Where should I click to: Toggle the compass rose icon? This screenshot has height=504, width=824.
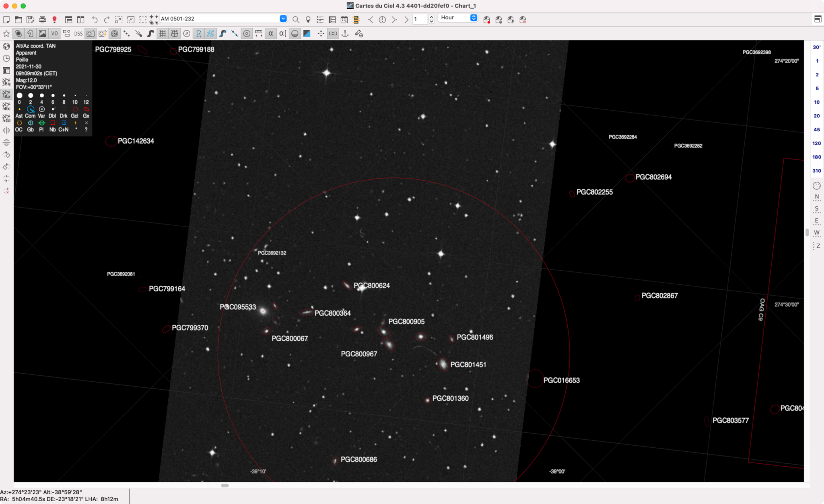[x=187, y=33]
